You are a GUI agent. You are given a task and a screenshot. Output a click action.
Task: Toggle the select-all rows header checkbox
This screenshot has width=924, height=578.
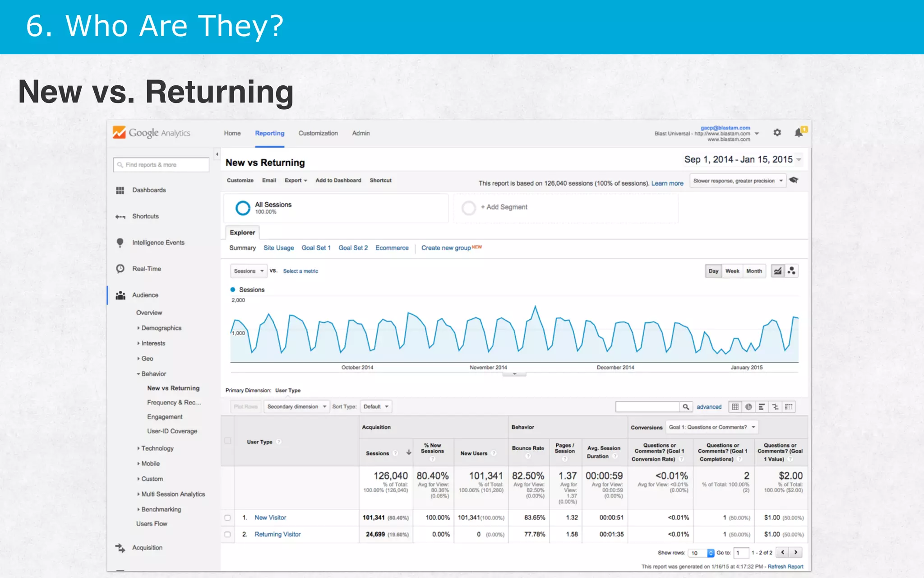pos(228,441)
